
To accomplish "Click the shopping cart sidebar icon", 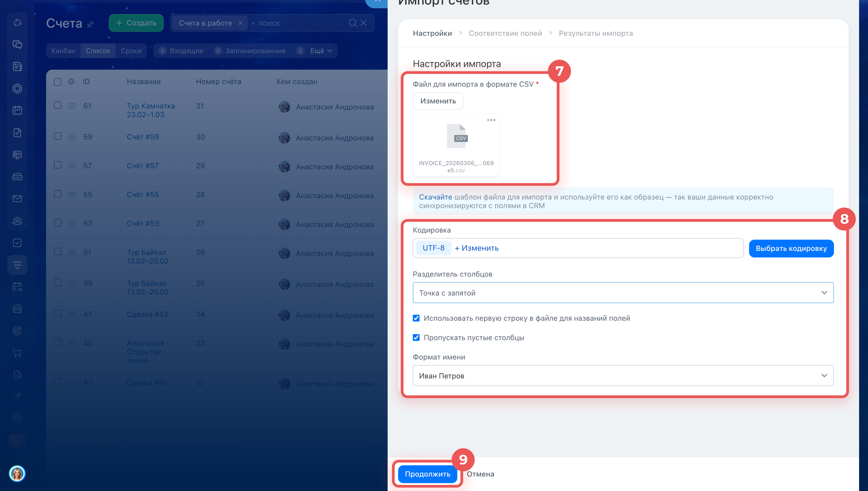I will point(17,353).
